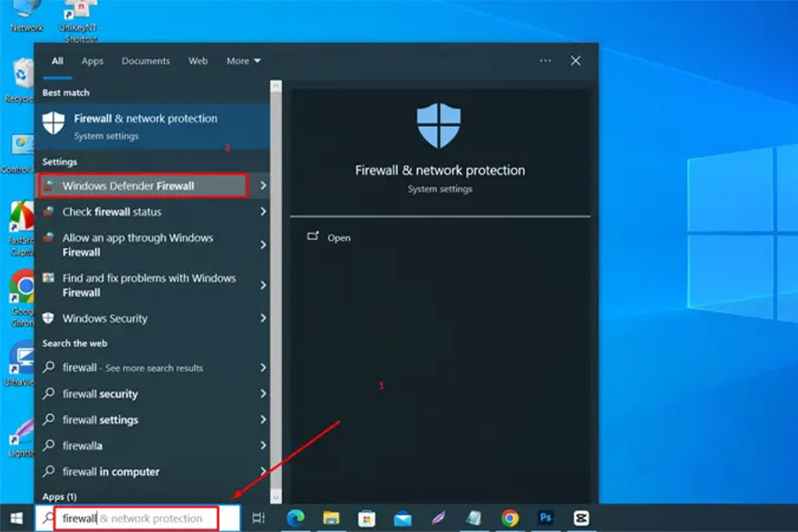Expand arrow for Windows Defender Firewall
Viewport: 798px width, 532px height.
tap(263, 186)
